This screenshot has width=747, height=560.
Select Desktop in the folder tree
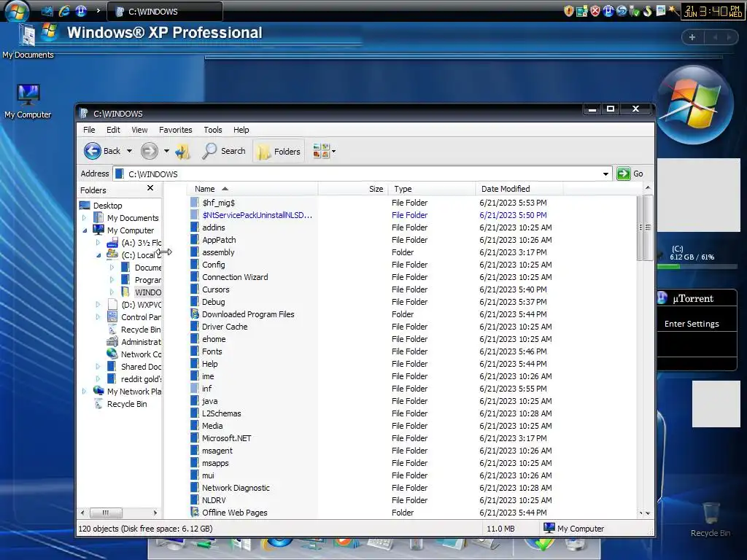point(108,205)
